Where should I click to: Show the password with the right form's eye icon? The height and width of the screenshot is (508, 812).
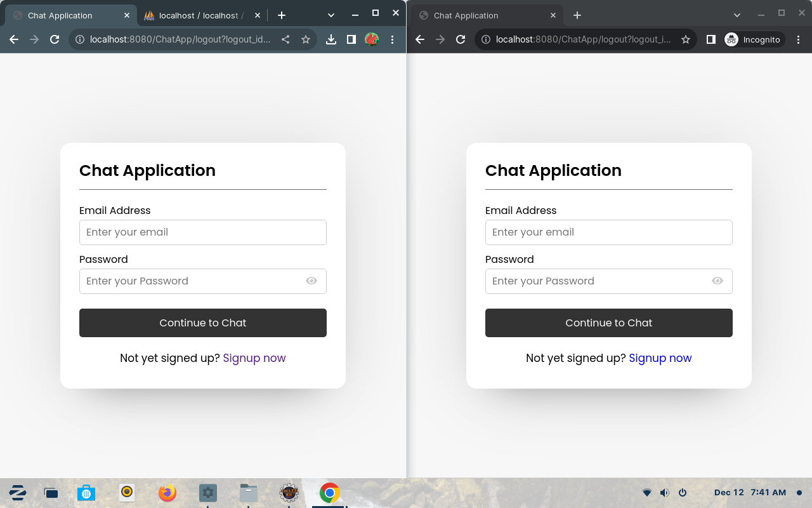[x=717, y=281]
